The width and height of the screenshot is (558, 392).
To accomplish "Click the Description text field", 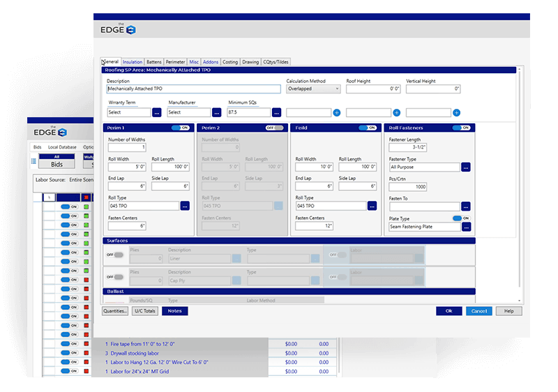I will click(x=194, y=89).
